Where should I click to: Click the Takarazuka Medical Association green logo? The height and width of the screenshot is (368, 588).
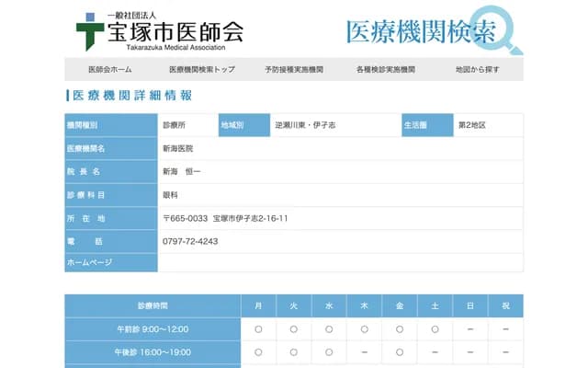90,32
